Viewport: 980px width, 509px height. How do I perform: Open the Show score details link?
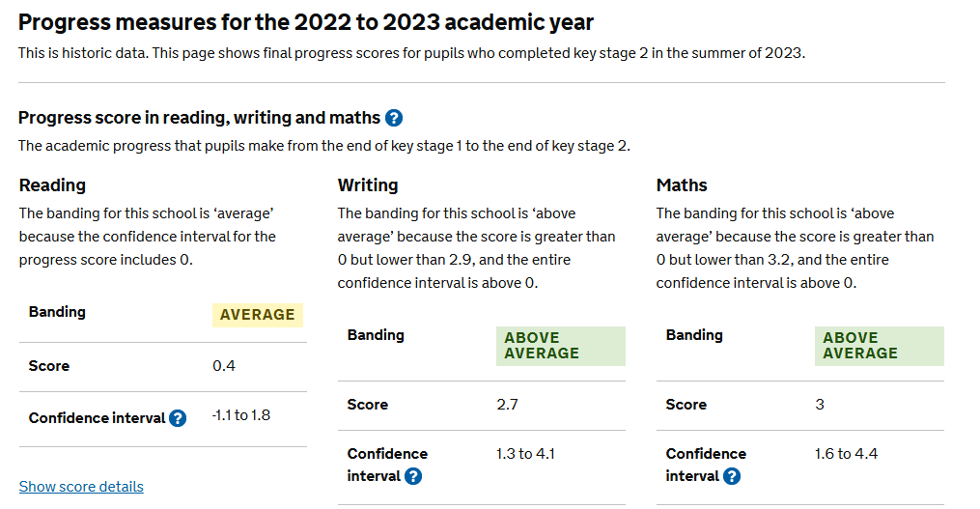pos(81,487)
